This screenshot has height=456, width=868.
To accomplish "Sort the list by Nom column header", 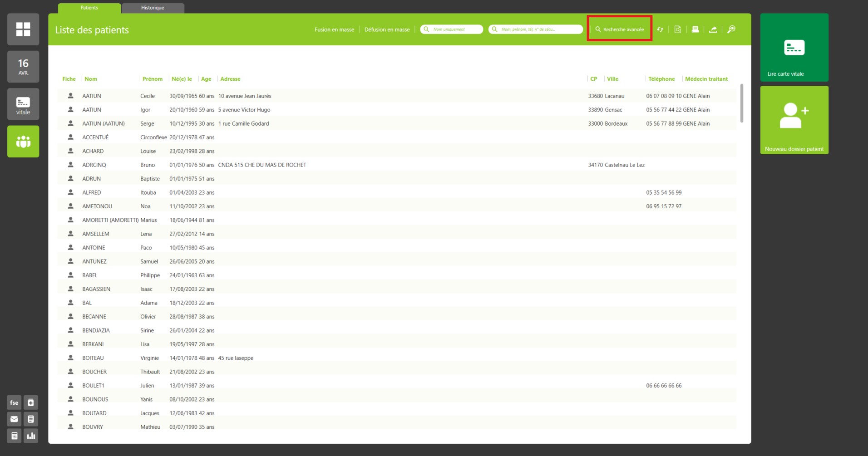I will coord(91,79).
